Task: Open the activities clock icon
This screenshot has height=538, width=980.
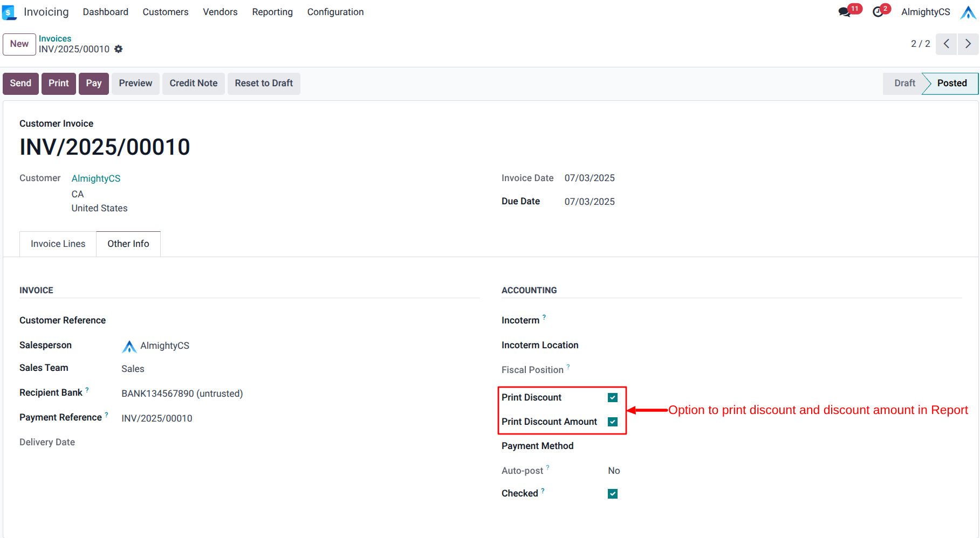Action: [878, 12]
